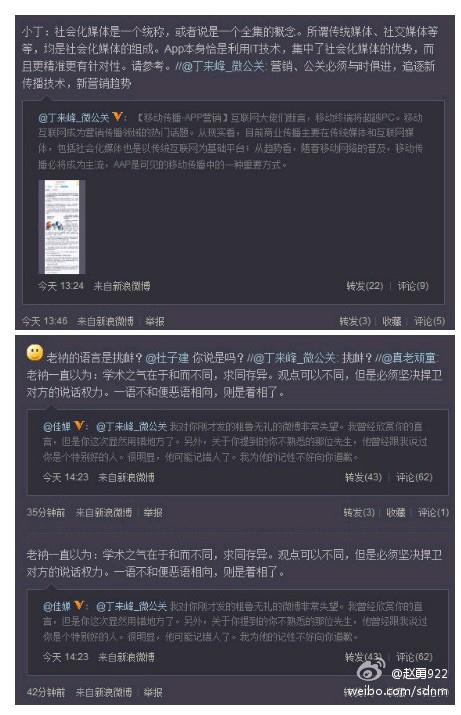Click the verified V badge beside 佳婵 in second post
The image size is (461, 715).
coord(79,425)
